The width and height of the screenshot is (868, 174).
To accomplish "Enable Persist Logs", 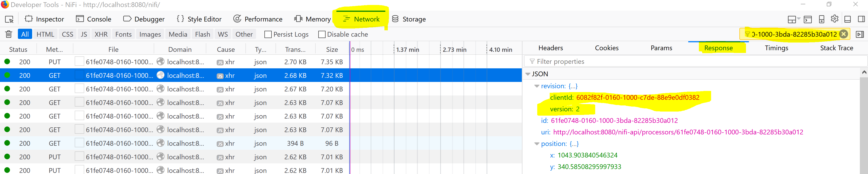I will click(x=268, y=34).
